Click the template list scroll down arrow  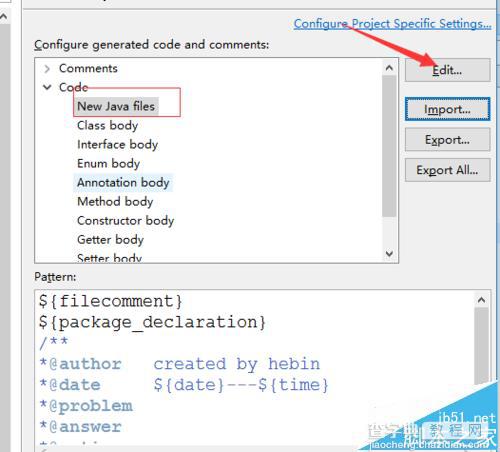pos(389,254)
